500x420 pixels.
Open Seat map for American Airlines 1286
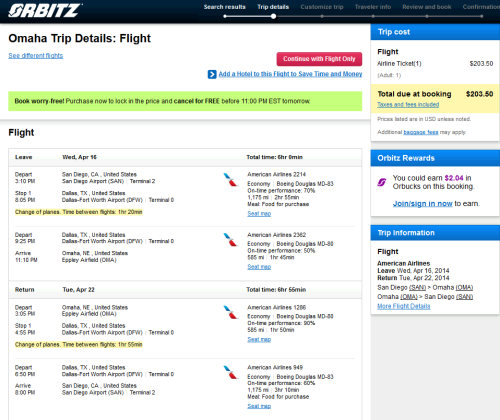[259, 339]
